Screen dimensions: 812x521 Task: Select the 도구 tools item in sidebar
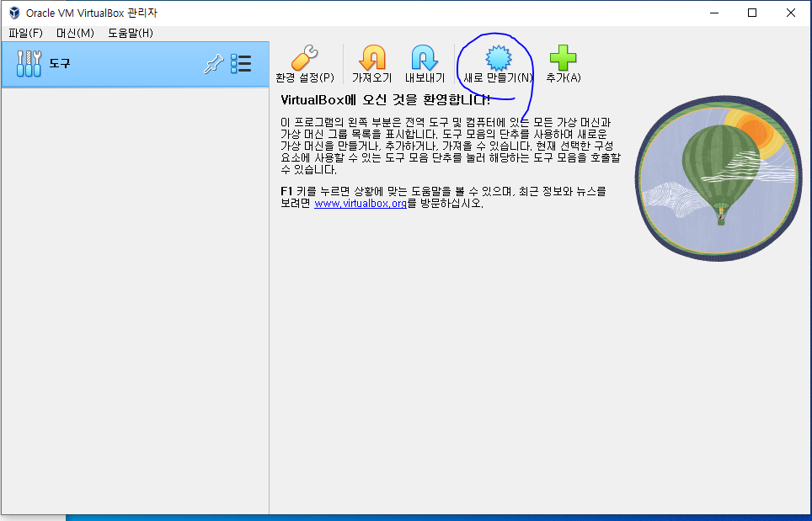click(x=135, y=64)
